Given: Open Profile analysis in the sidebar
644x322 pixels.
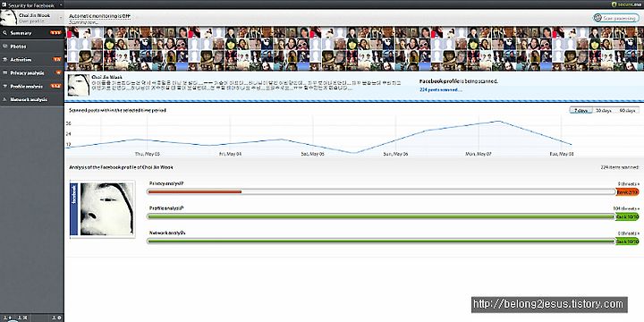Looking at the screenshot, I should (31, 86).
